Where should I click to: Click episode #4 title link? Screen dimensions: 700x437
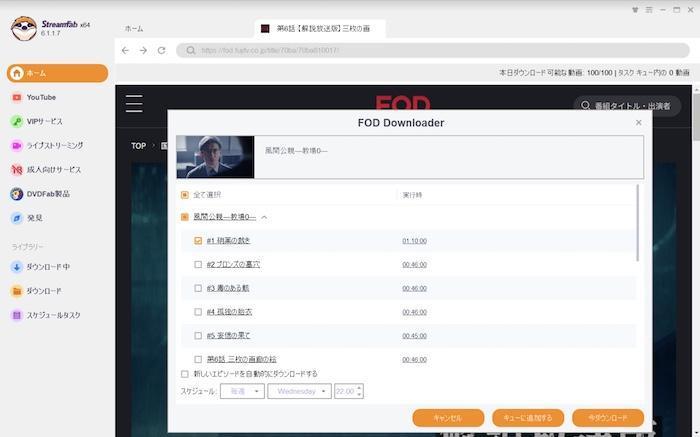(x=229, y=312)
